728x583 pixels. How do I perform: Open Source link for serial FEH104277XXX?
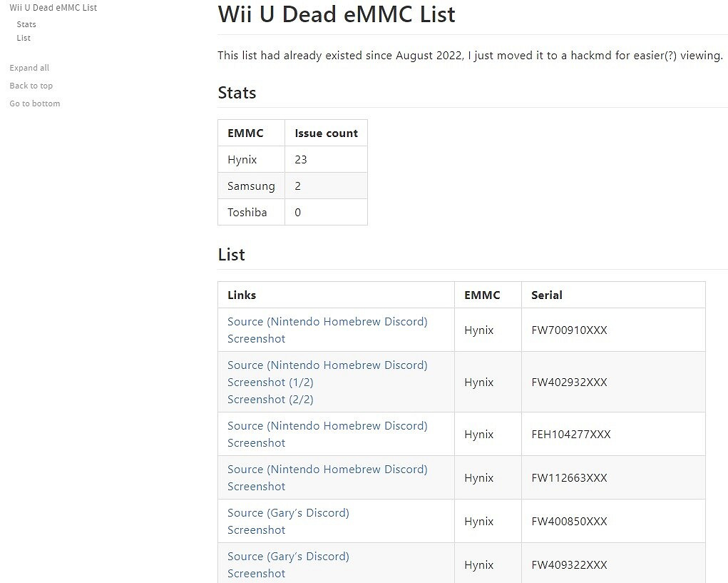[327, 425]
